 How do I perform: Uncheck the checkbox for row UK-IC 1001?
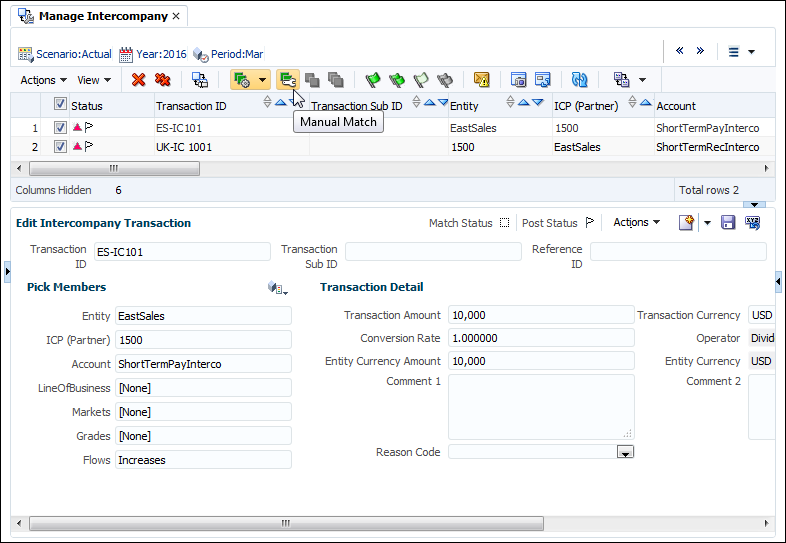click(60, 147)
